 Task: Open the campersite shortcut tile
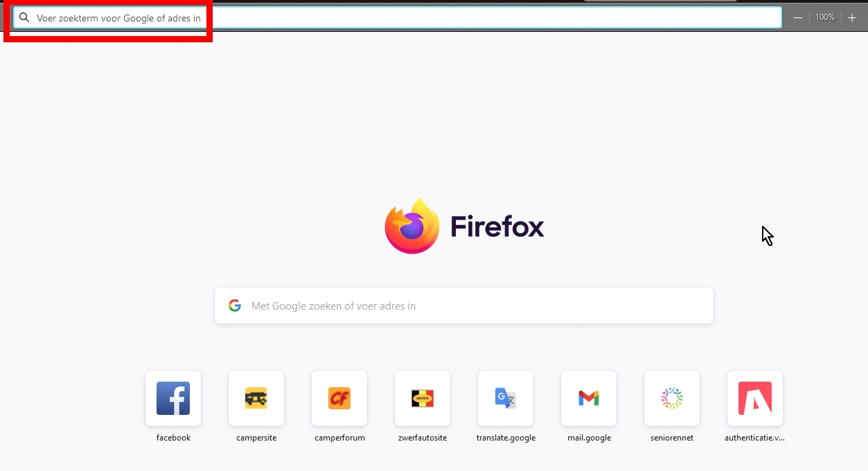[256, 398]
